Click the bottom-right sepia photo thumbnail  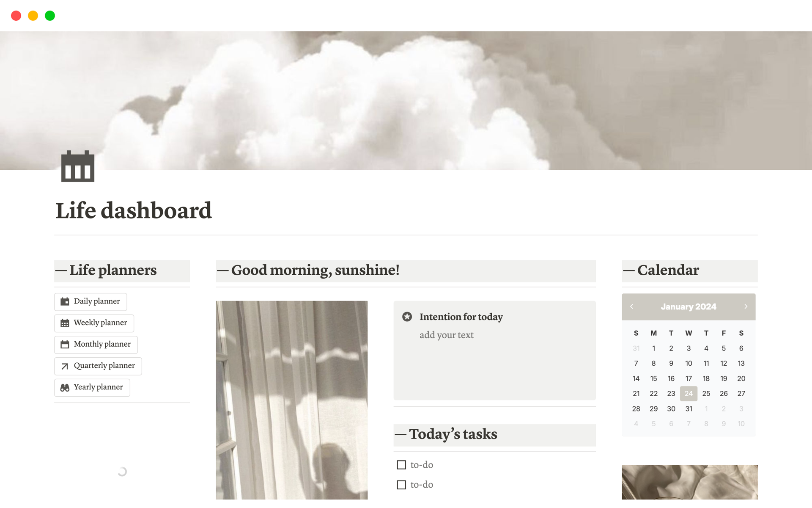pyautogui.click(x=690, y=486)
